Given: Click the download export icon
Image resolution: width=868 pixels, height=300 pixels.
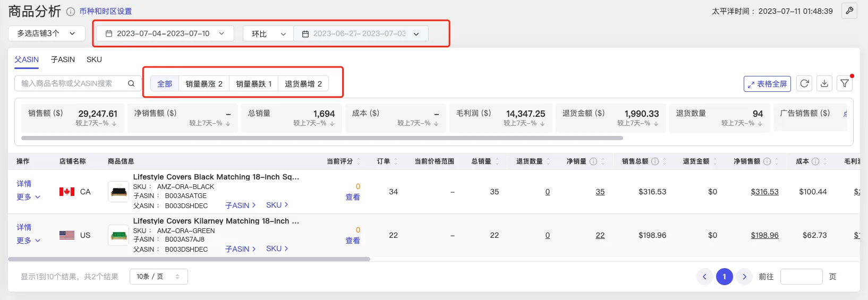Looking at the screenshot, I should point(824,83).
